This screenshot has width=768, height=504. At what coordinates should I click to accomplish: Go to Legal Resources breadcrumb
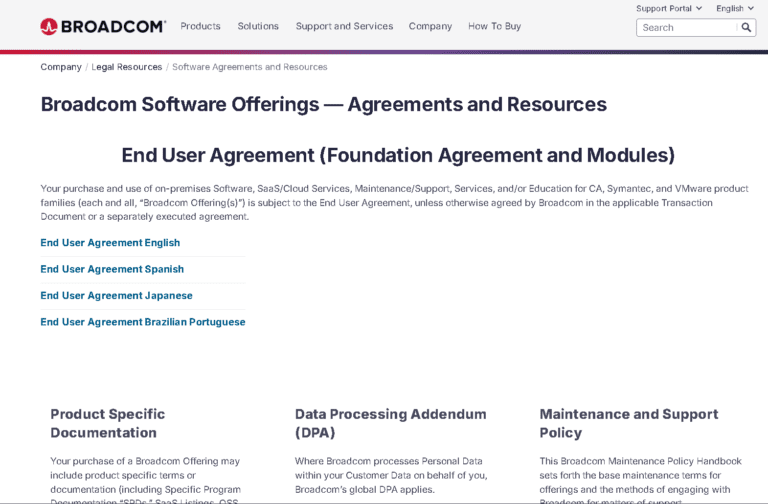[x=127, y=67]
